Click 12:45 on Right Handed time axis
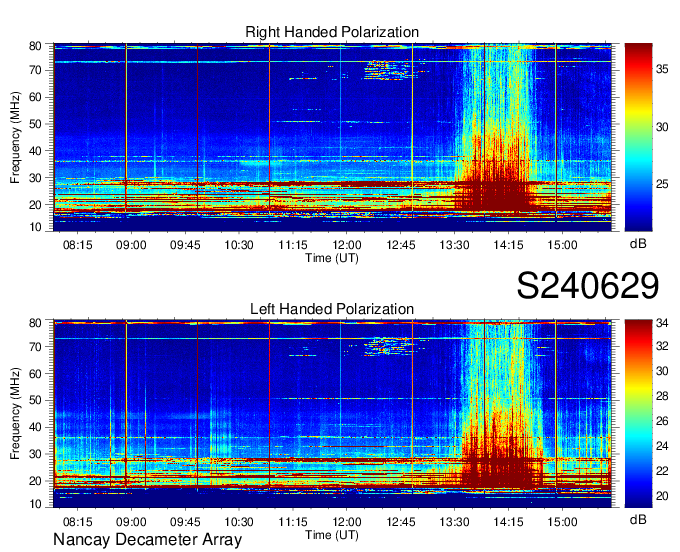Viewport: 680px width, 552px height. (401, 245)
